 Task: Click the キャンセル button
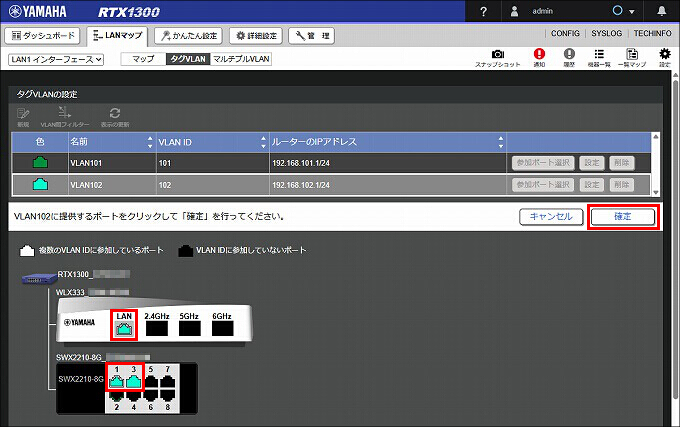click(551, 216)
